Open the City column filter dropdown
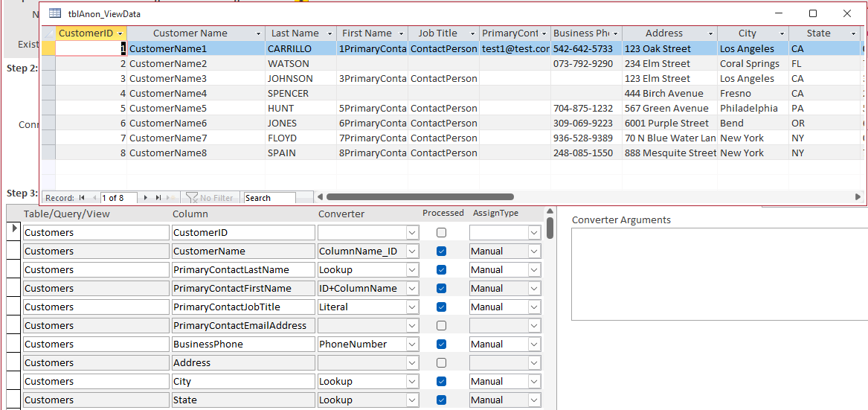The height and width of the screenshot is (410, 868). [x=782, y=33]
